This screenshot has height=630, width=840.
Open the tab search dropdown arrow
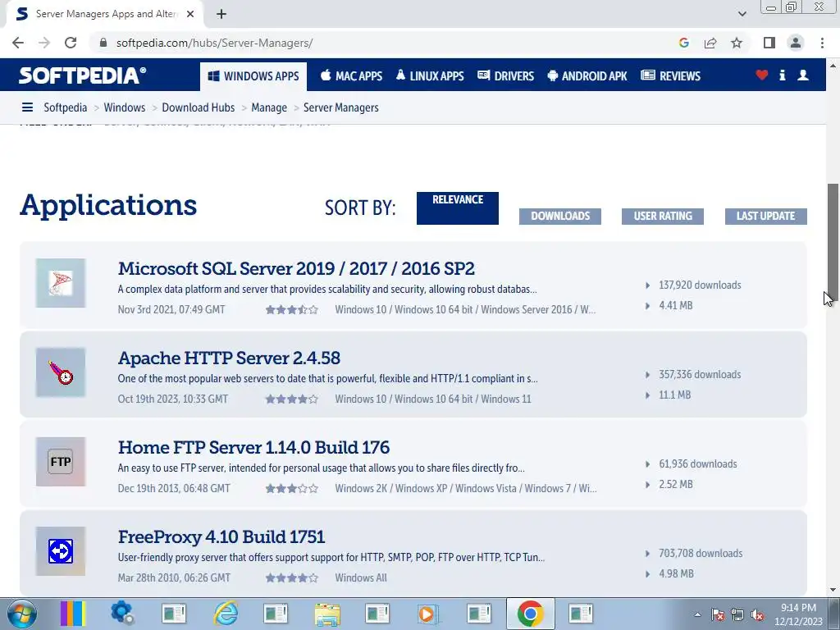tap(742, 14)
